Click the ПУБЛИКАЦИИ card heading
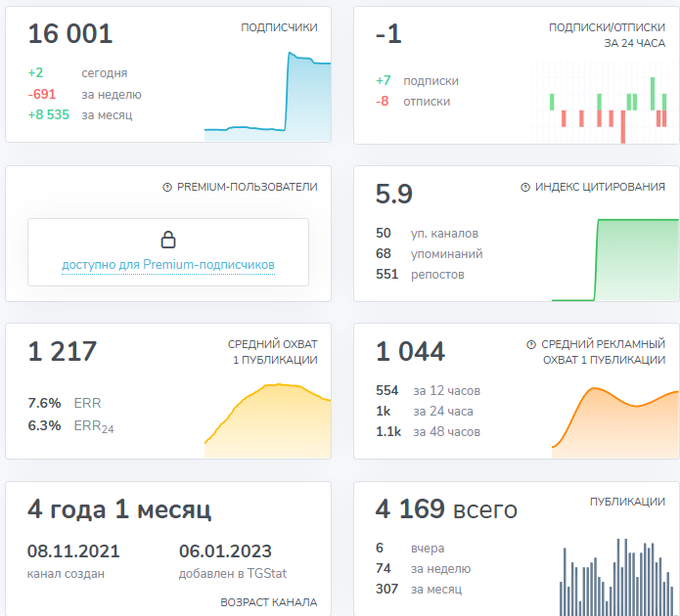Viewport: 680px width, 616px height. (626, 502)
